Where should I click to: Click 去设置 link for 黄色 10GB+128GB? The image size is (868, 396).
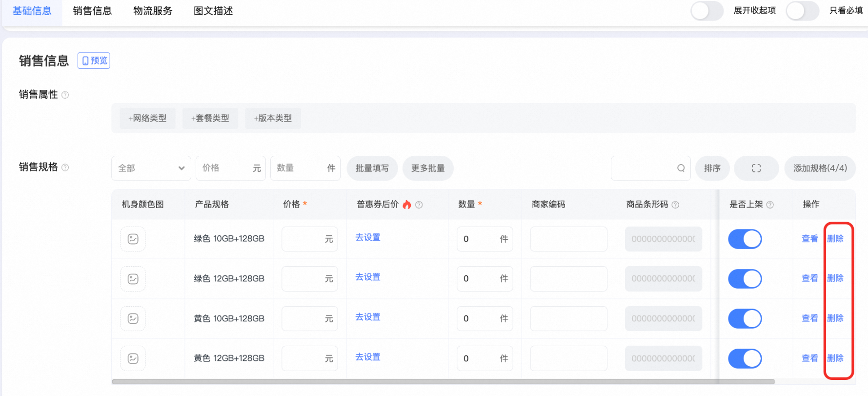368,317
